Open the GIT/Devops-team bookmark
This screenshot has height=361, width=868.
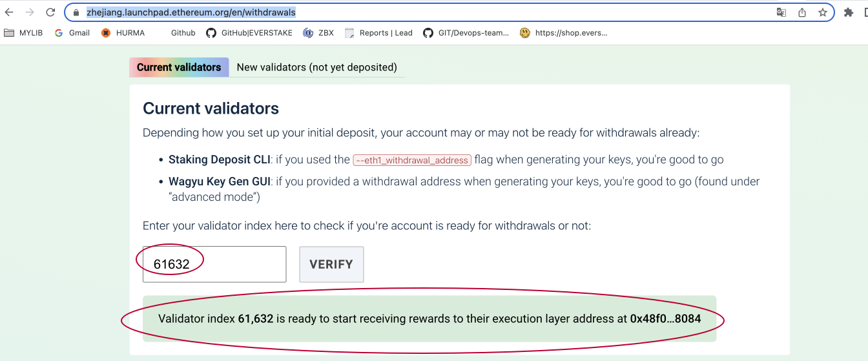pos(466,33)
